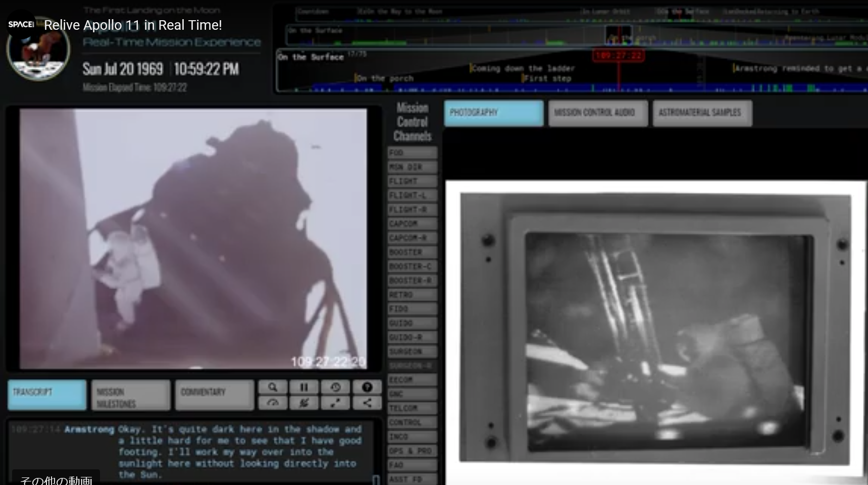Open the Commentary tab

coord(214,394)
